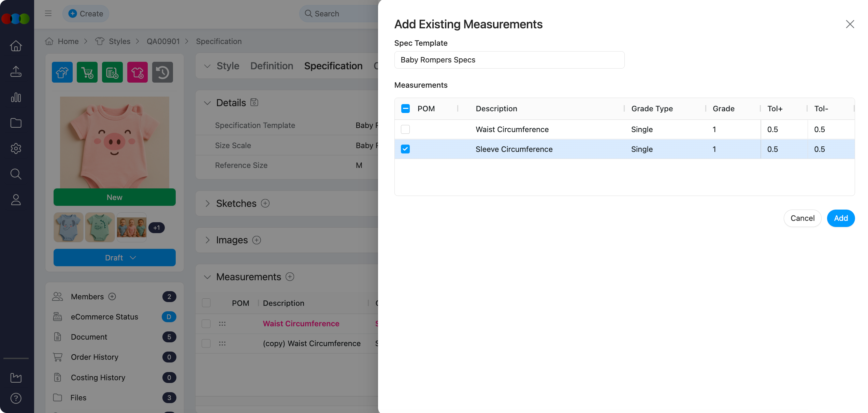Expand the Sketches section
This screenshot has height=413, width=868.
[207, 203]
